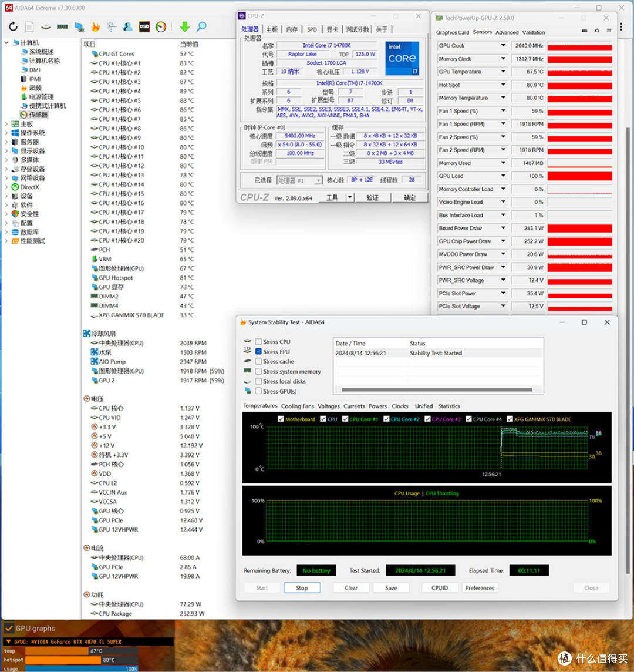Open stability test via flame toolbar icon
This screenshot has height=672, width=634.
(96, 27)
